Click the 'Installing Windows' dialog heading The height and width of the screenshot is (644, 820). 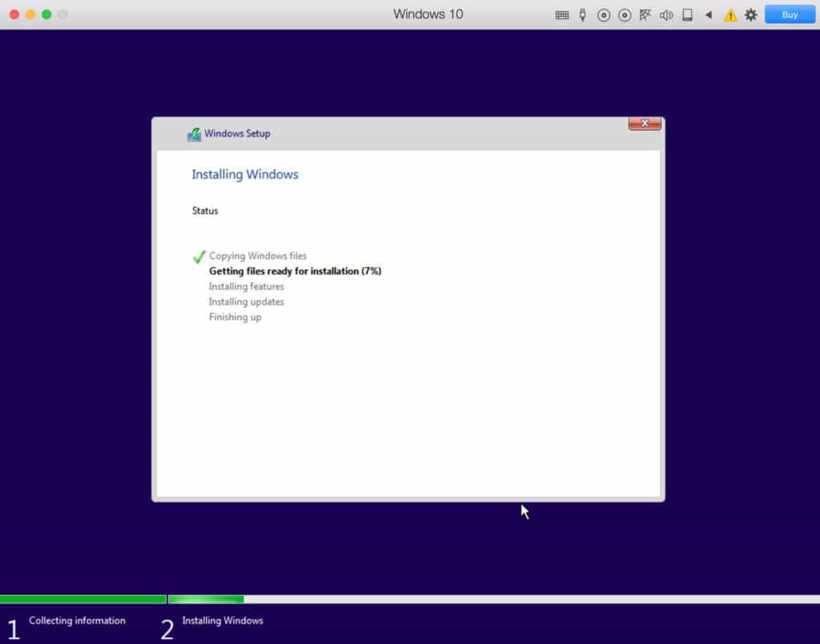(245, 174)
